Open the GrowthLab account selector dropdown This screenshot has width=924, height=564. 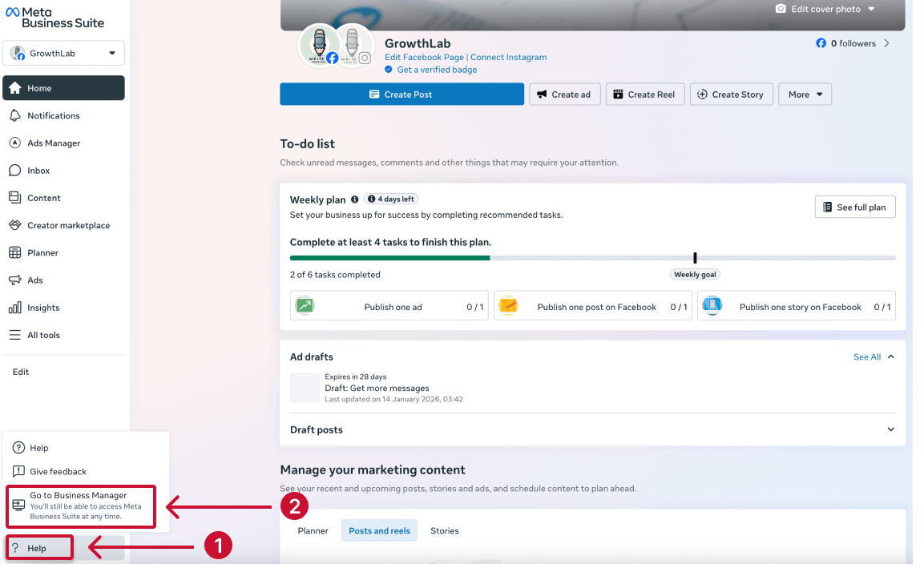point(63,53)
